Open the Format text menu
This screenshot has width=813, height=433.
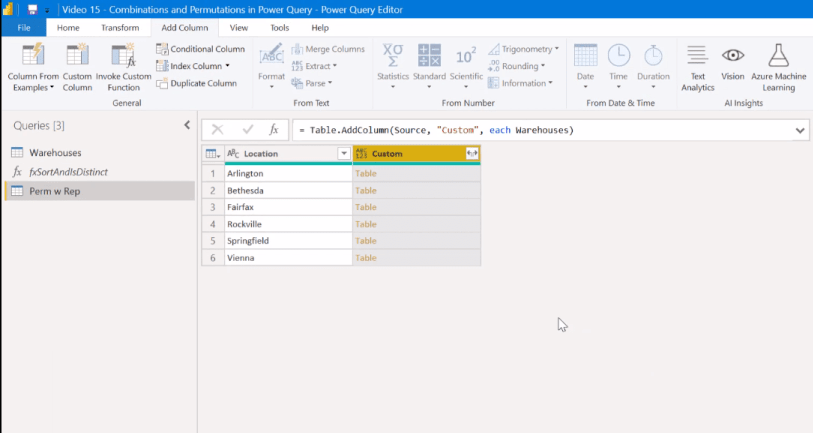(271, 67)
